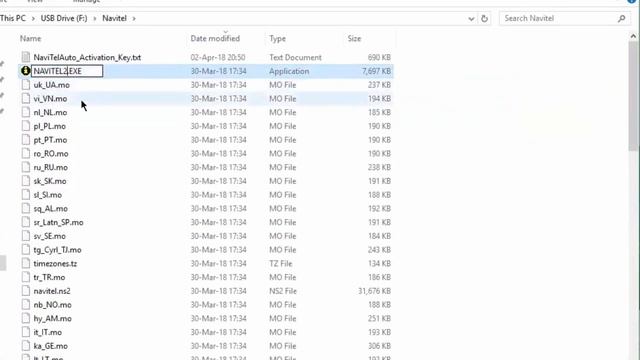Viewport: 640px width, 360px height.
Task: Click the NS2 File type cell
Action: point(283,291)
